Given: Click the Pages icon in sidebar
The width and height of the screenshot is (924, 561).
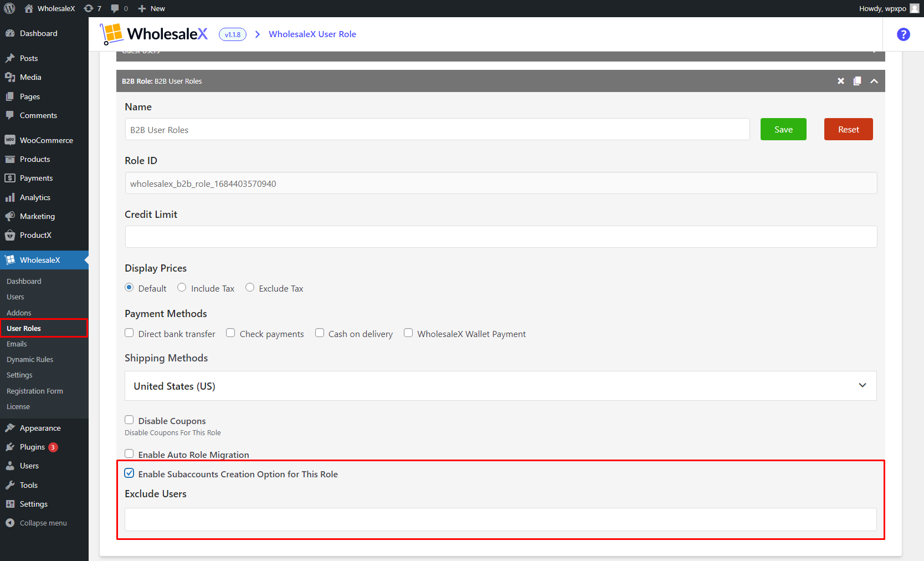Looking at the screenshot, I should 10,96.
